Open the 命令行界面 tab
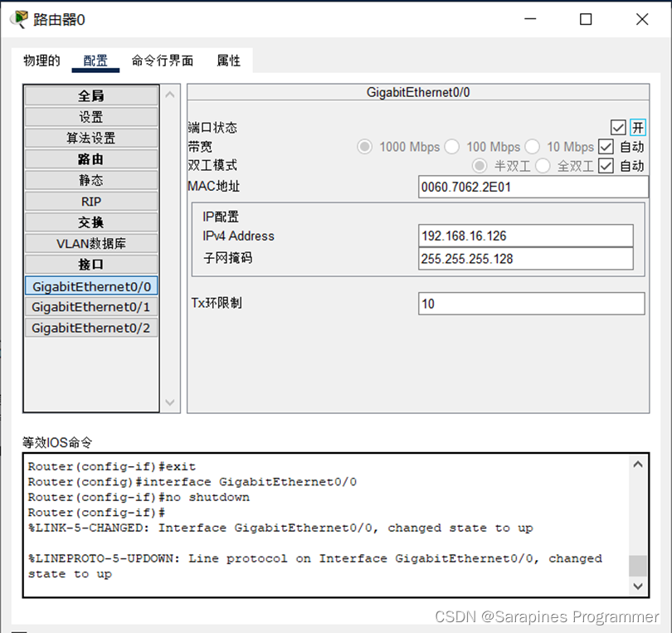Viewport: 672px width, 633px height. (162, 61)
